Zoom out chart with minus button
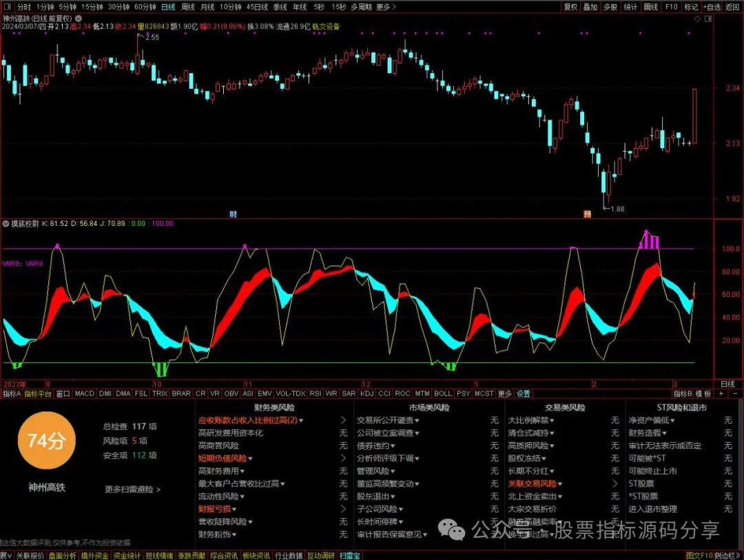 pyautogui.click(x=736, y=393)
